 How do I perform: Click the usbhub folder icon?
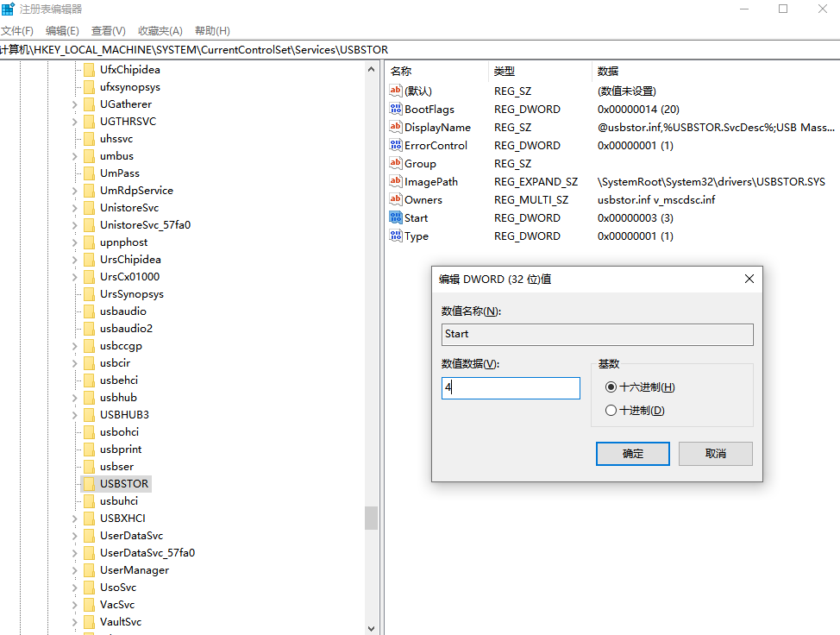point(90,398)
